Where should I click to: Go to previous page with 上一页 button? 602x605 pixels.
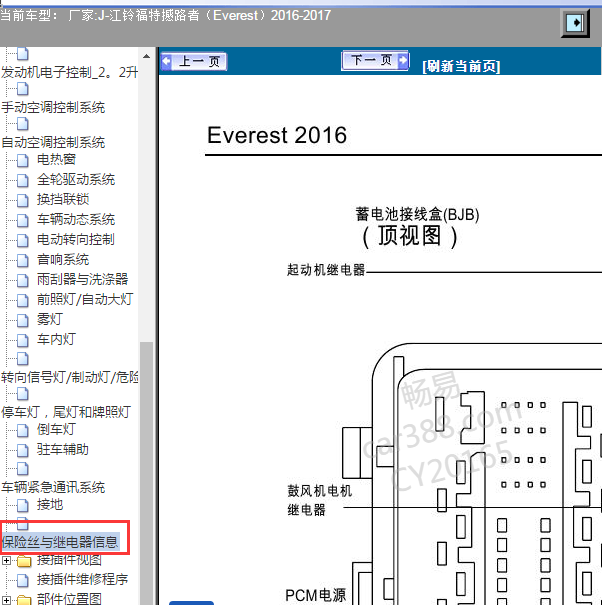pyautogui.click(x=194, y=62)
